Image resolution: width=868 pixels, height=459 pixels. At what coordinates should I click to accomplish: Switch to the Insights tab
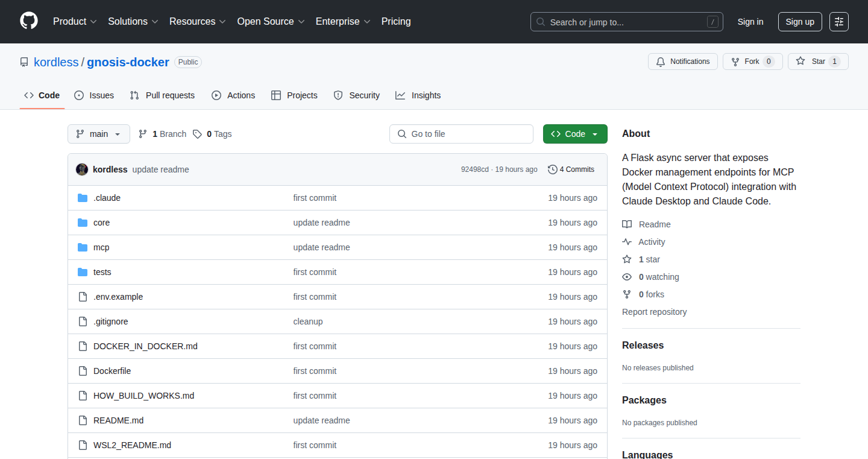click(x=418, y=95)
